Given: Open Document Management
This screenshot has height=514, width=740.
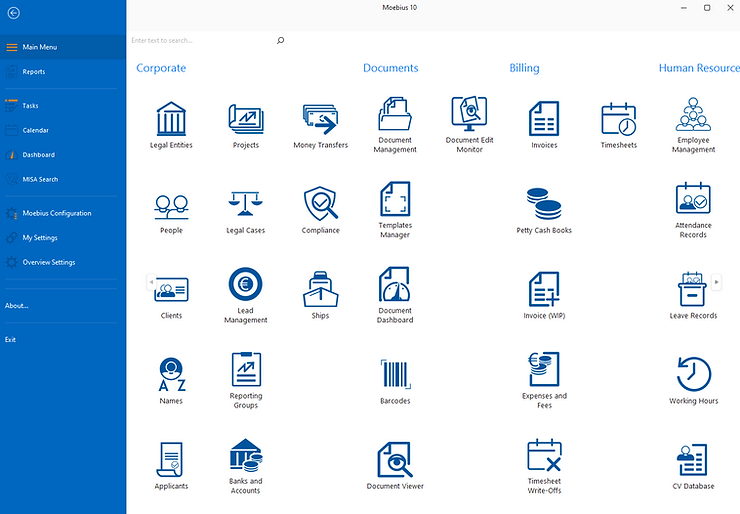Looking at the screenshot, I should (395, 125).
